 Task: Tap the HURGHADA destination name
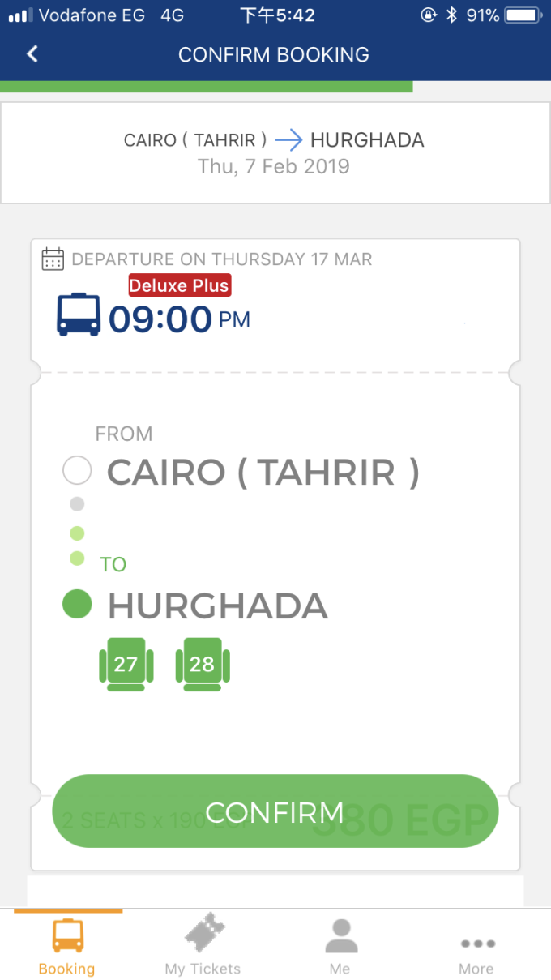[x=217, y=606]
